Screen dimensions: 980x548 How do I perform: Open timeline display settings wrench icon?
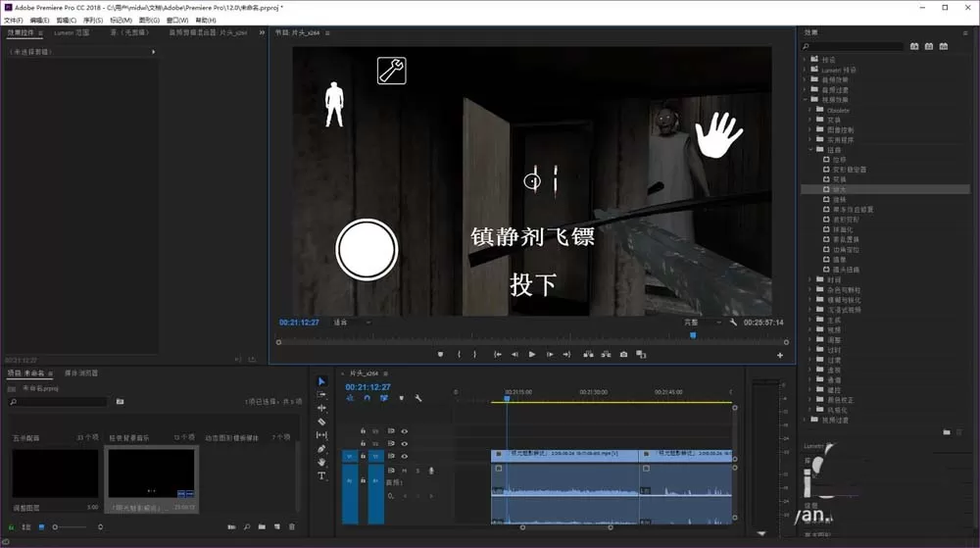tap(418, 398)
